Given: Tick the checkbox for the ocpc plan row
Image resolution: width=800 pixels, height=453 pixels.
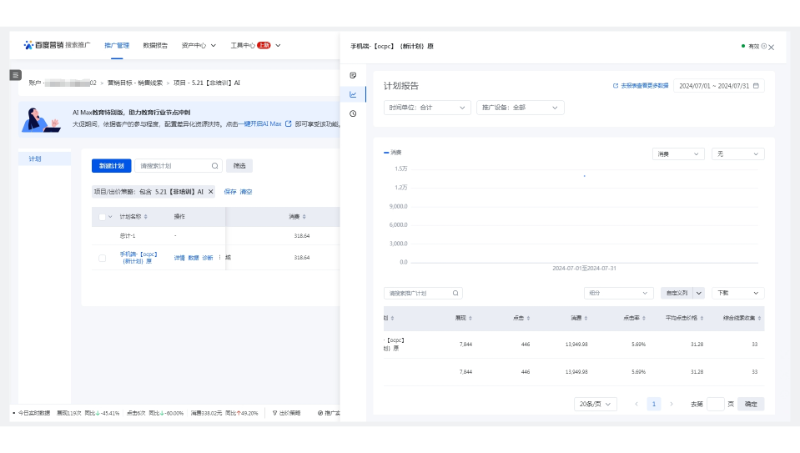Looking at the screenshot, I should coord(102,258).
